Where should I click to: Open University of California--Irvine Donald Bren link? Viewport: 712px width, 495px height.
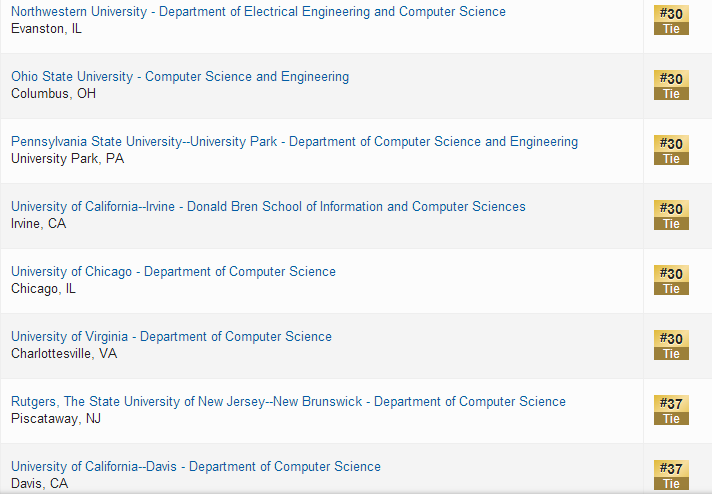268,207
